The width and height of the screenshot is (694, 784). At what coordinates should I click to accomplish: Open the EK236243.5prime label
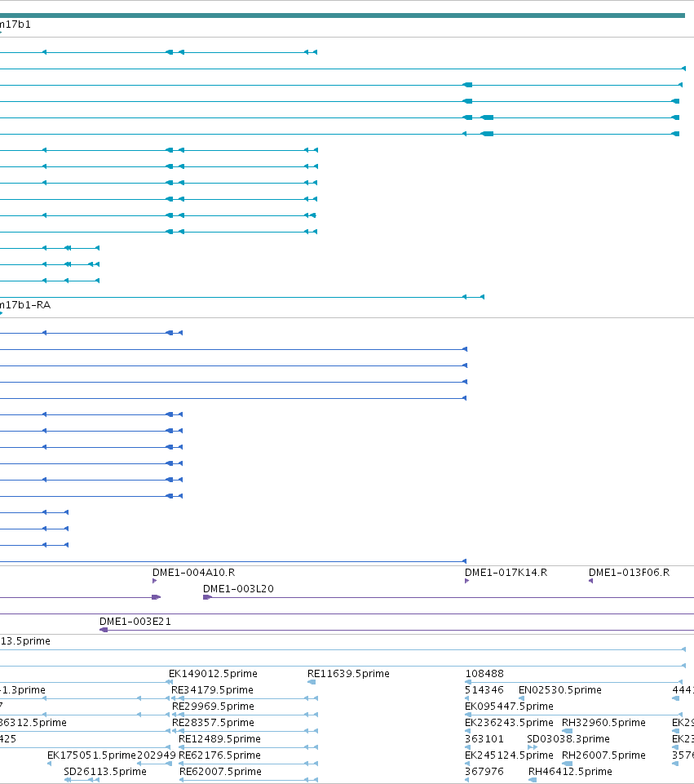[x=509, y=723]
